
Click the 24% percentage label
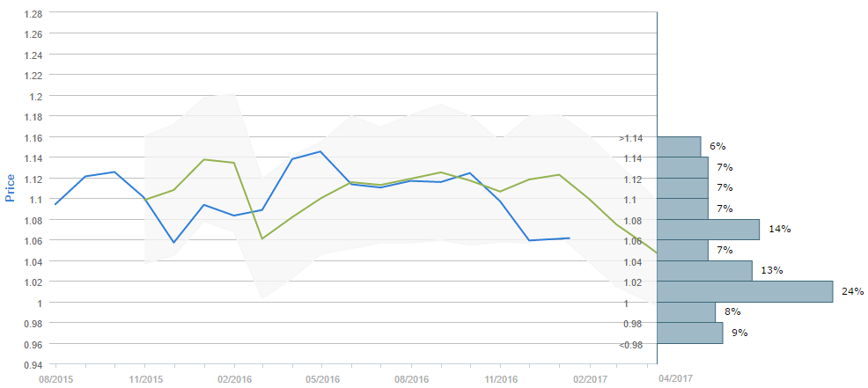[852, 291]
